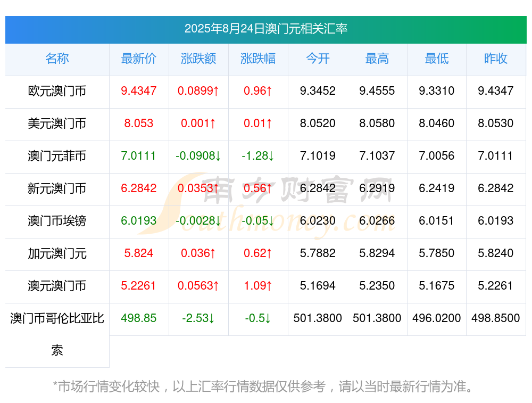532x403 pixels.
Task: Click the 加元澳门元 row name
Action: [x=57, y=253]
